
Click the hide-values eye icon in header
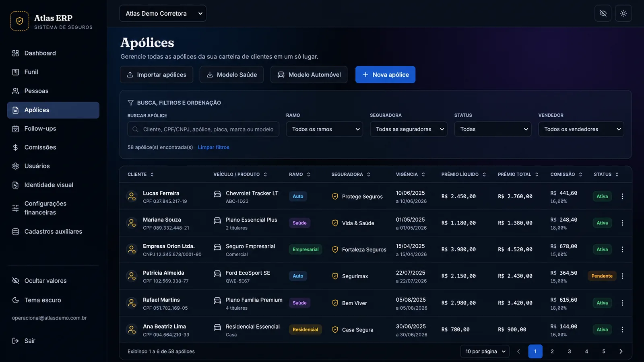click(x=603, y=13)
